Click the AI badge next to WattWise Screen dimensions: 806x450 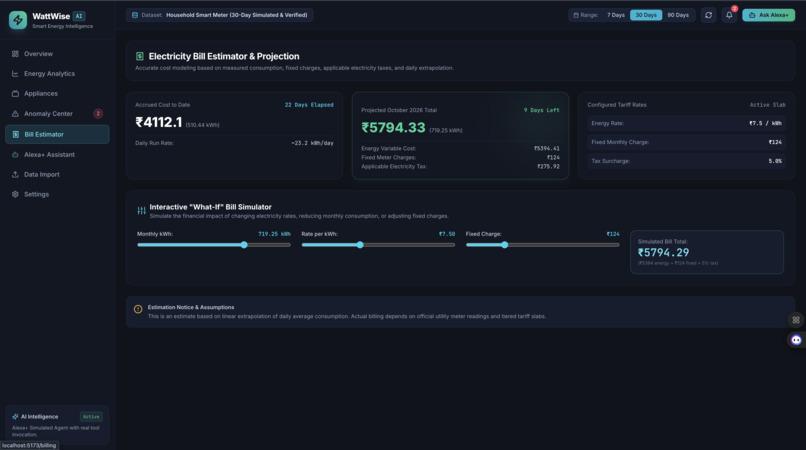[79, 16]
